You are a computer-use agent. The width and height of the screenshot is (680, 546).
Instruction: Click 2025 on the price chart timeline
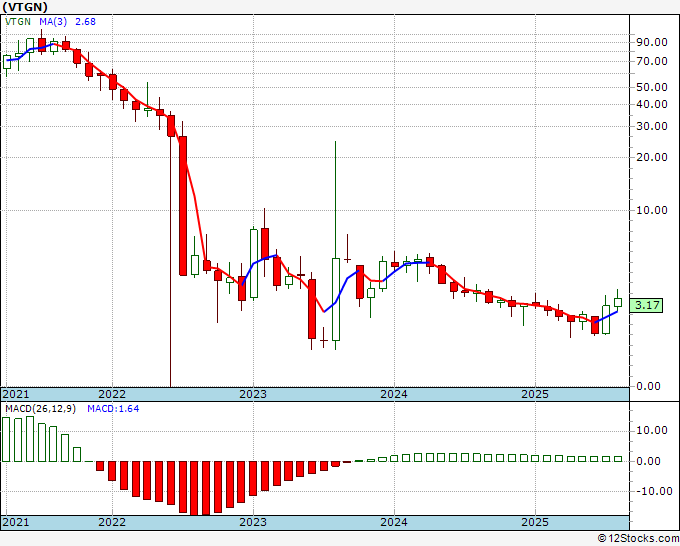pos(535,394)
